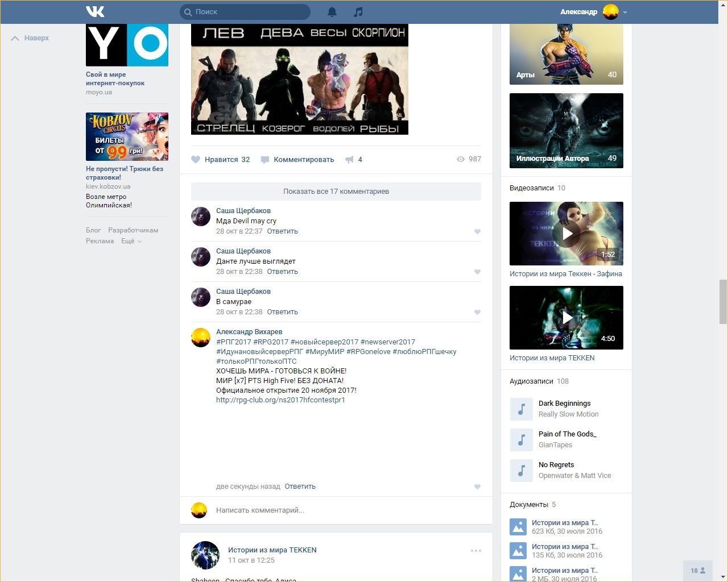This screenshot has width=728, height=582.
Task: Play the Dark Beginnings track
Action: (x=521, y=409)
